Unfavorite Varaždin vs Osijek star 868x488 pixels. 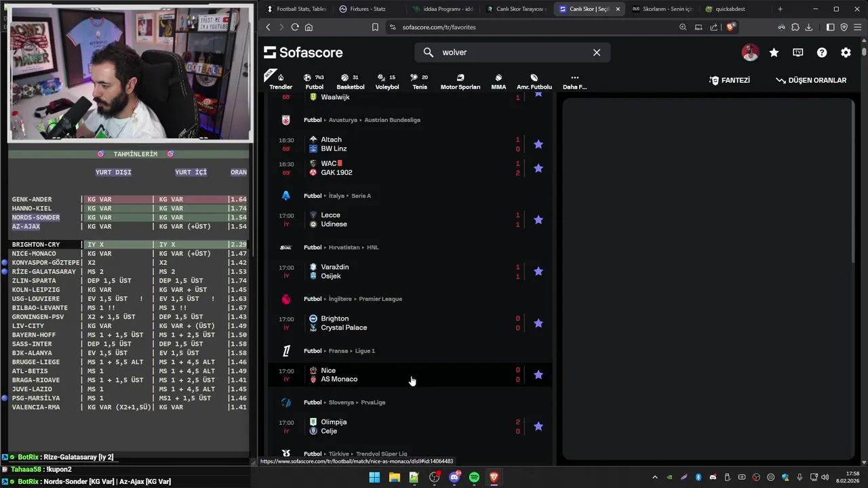(538, 271)
